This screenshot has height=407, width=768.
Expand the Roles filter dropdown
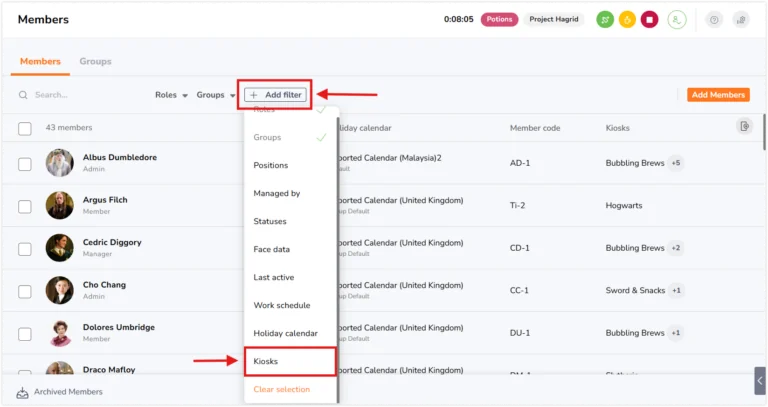click(171, 95)
